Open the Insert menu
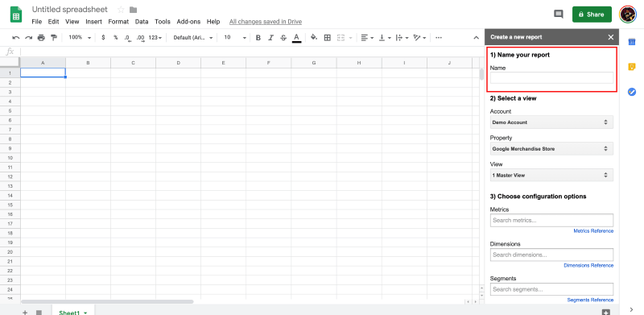This screenshot has height=315, width=644. (93, 22)
